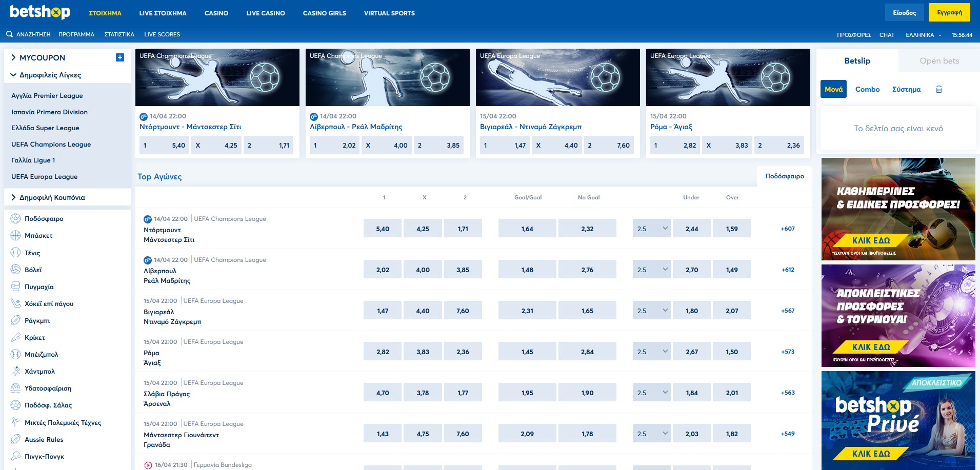Image resolution: width=980 pixels, height=470 pixels.
Task: Open the Καθημερινές Προσφορές promo banner
Action: tap(898, 209)
